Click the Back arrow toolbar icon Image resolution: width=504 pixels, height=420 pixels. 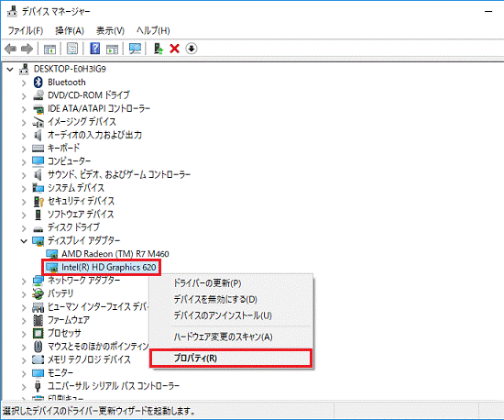pos(10,49)
